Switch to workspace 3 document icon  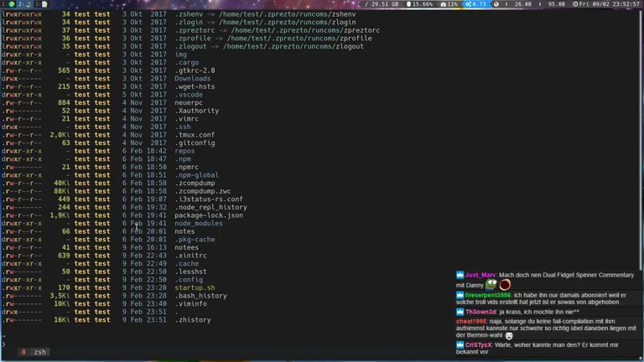pyautogui.click(x=41, y=4)
